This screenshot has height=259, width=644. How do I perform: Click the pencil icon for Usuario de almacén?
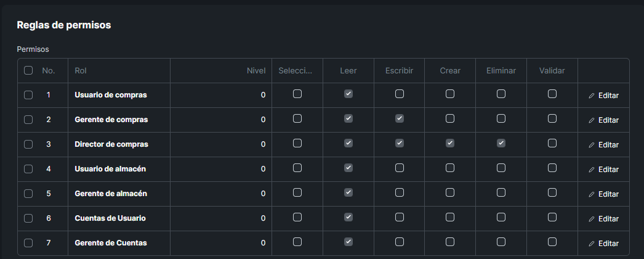592,170
